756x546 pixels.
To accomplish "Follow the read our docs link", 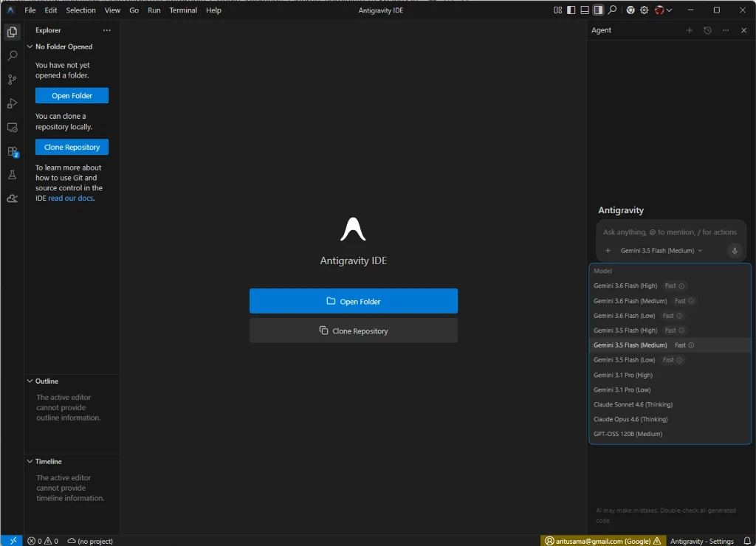I will 70,198.
